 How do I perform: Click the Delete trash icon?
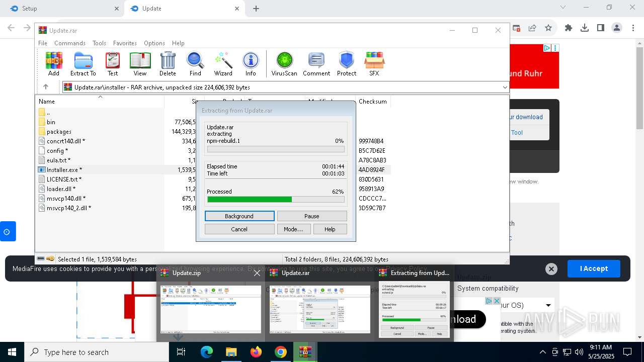point(168,64)
